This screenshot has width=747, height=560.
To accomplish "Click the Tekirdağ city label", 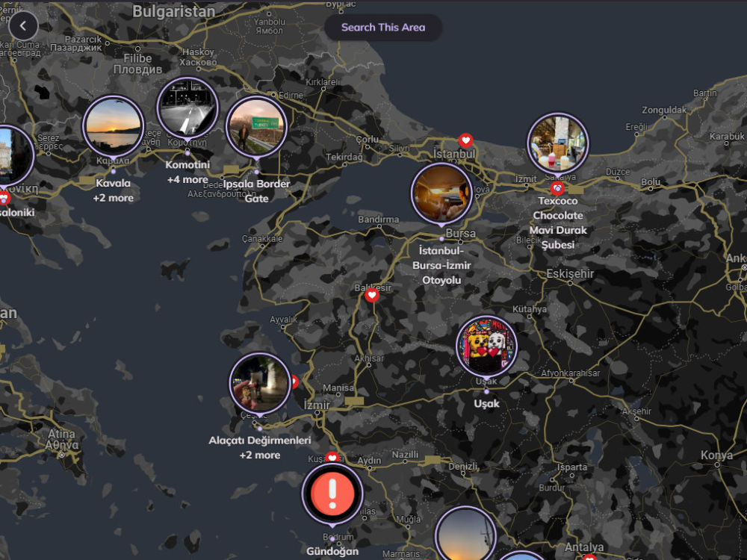I will [x=344, y=157].
